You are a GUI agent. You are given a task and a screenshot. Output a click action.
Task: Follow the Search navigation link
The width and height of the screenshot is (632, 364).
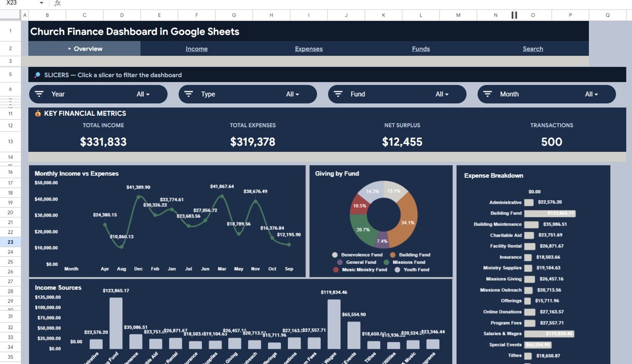(533, 49)
